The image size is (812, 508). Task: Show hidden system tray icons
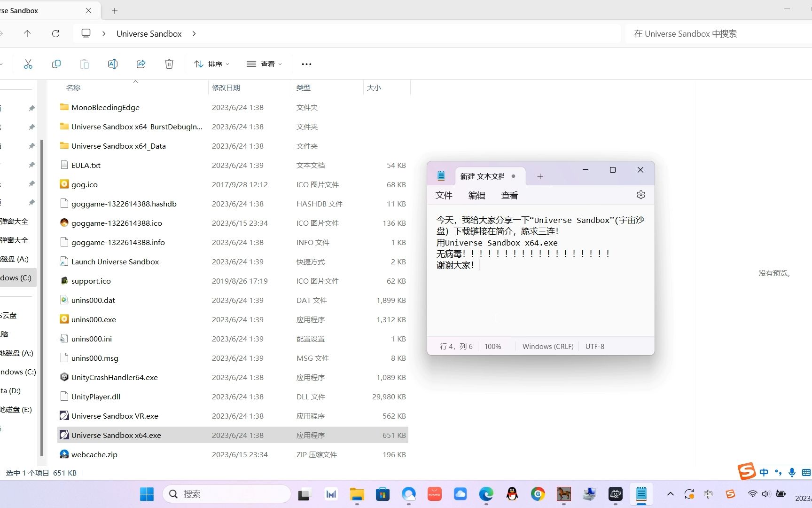(671, 494)
